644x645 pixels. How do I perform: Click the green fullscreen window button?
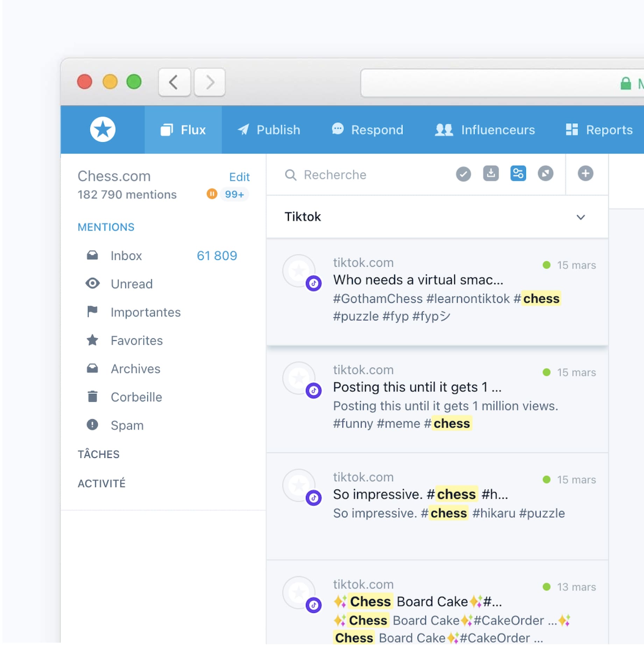tap(134, 82)
